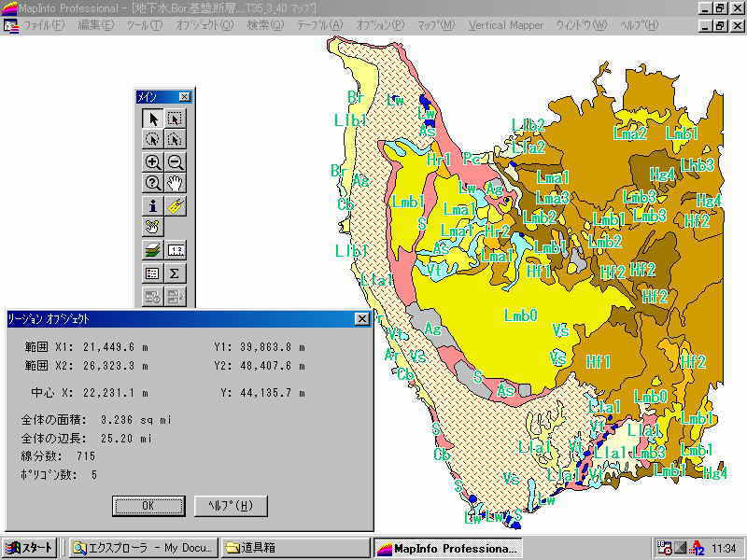Select the yellow Label tag tool
Image resolution: width=747 pixels, height=560 pixels.
(176, 205)
